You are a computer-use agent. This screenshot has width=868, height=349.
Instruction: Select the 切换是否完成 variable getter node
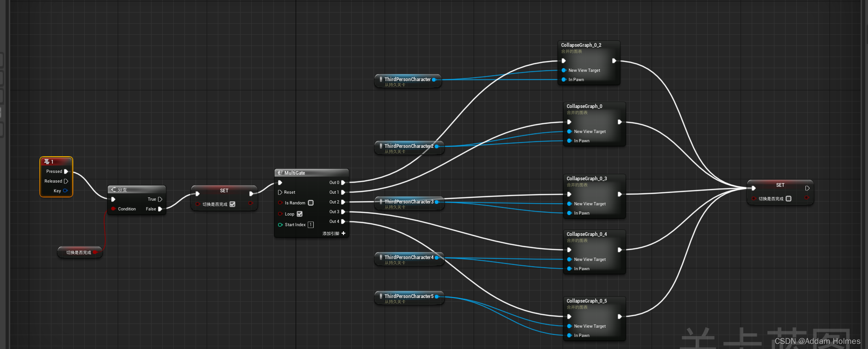coord(80,253)
